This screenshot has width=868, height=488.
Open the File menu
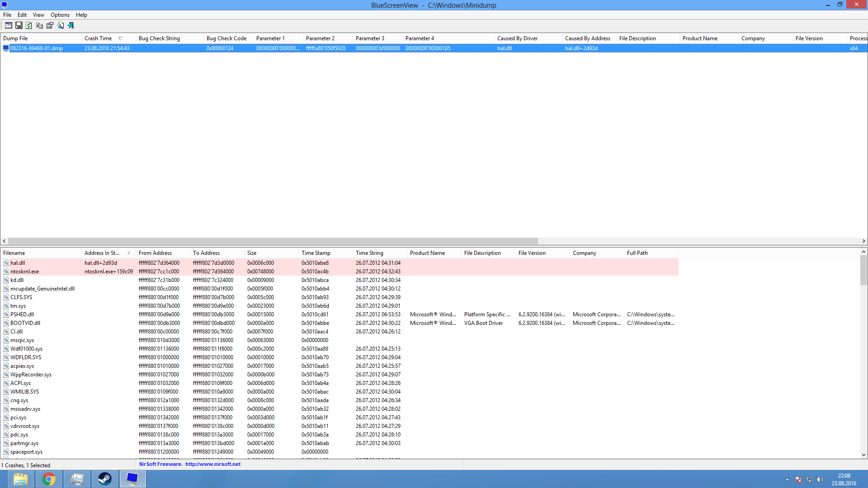pyautogui.click(x=7, y=15)
